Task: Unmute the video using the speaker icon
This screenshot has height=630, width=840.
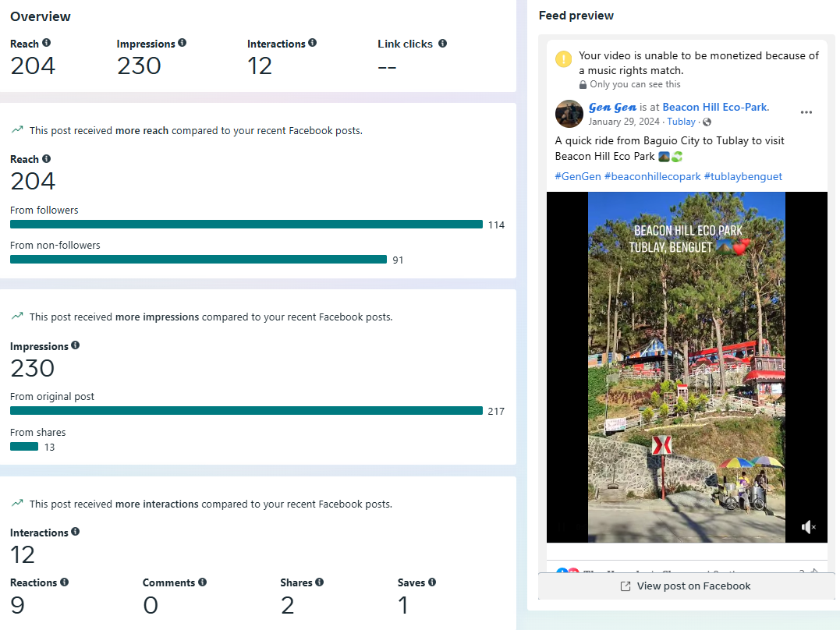Action: 808,527
